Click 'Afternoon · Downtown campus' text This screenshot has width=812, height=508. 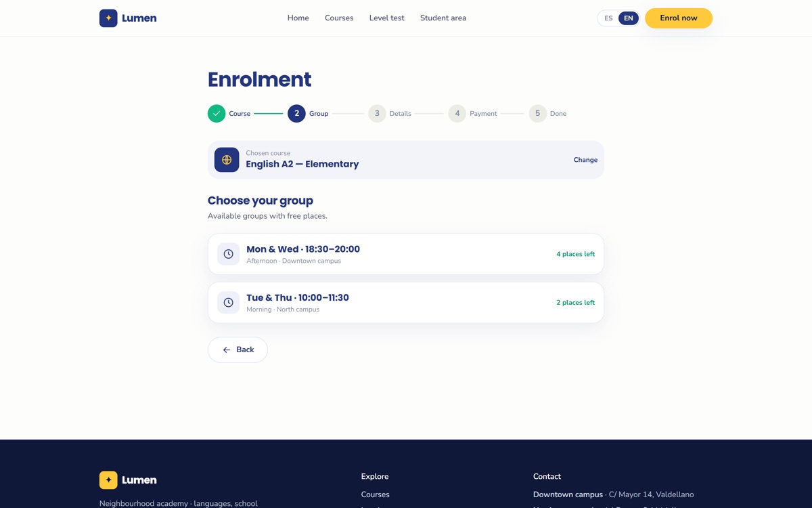294,261
